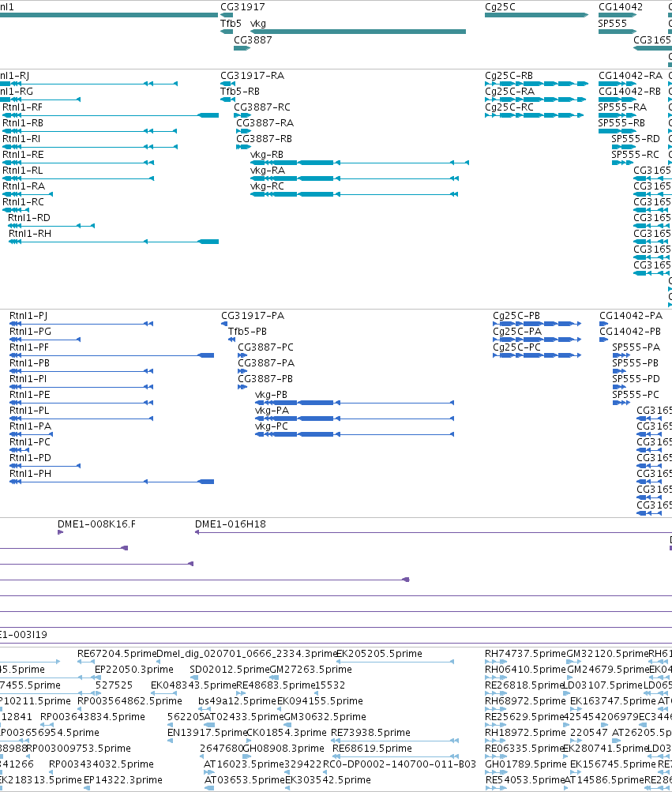Select the vkg-RA transcript label
Viewport: 672px width, 792px height.
pos(268,171)
